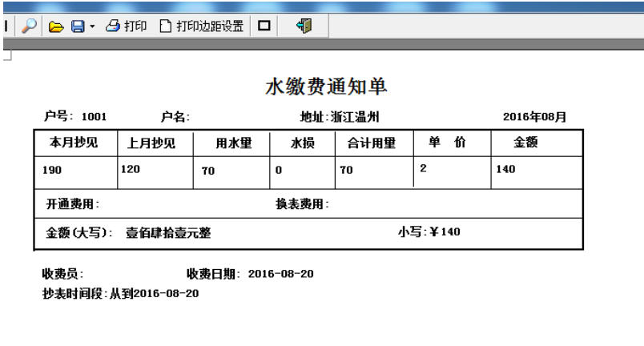This screenshot has height=346, width=644.
Task: Click the 金额 column header
Action: tap(525, 142)
